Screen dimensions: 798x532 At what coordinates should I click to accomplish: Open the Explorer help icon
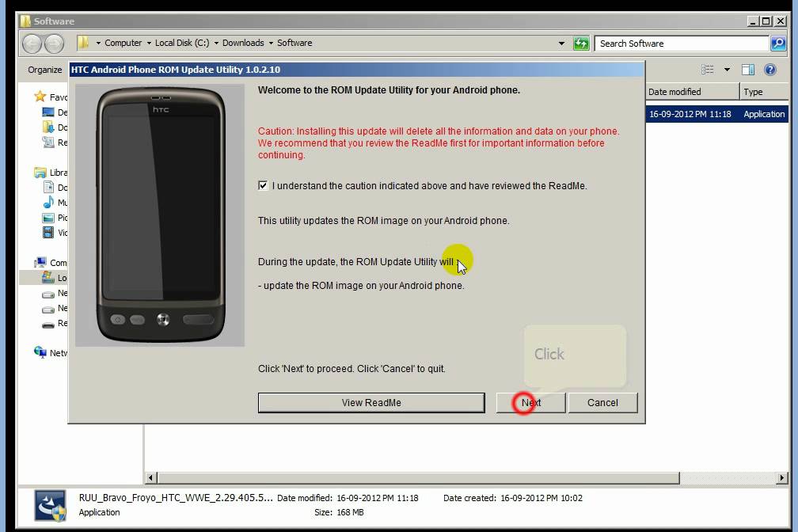(x=770, y=70)
